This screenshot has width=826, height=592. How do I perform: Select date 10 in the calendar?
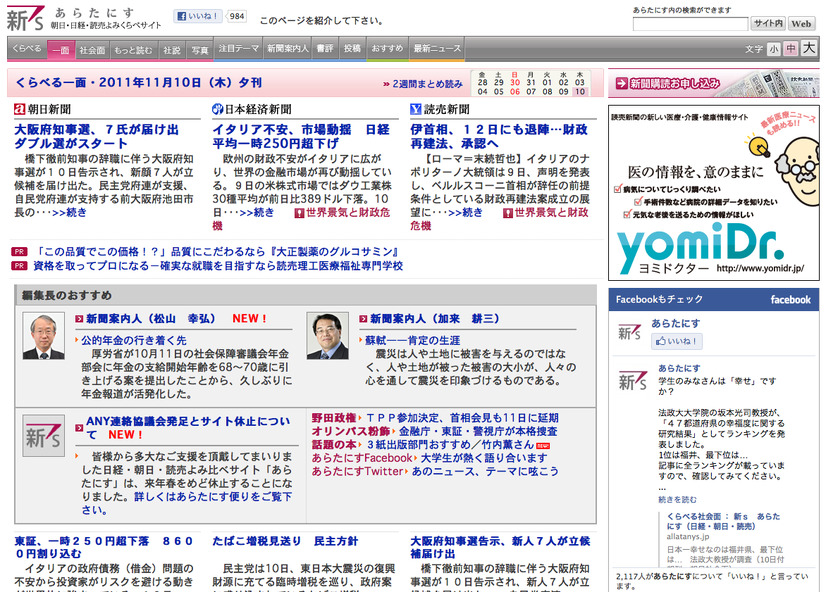pyautogui.click(x=579, y=91)
